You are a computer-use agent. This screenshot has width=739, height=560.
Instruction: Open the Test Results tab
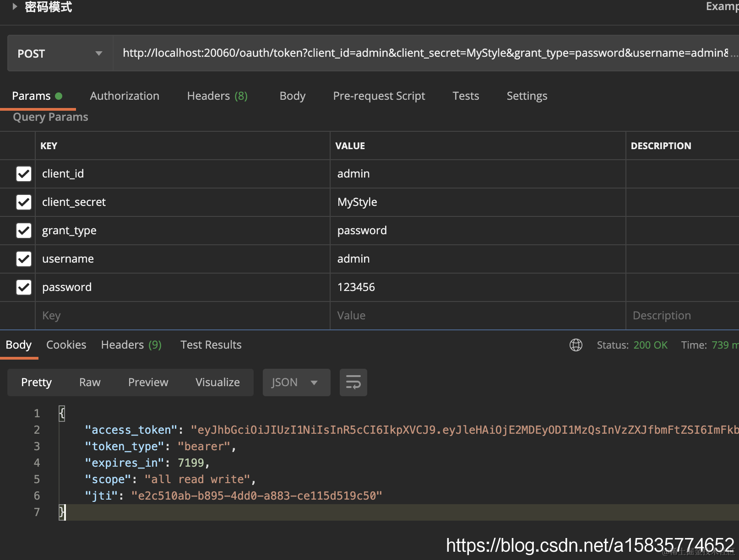coord(211,345)
